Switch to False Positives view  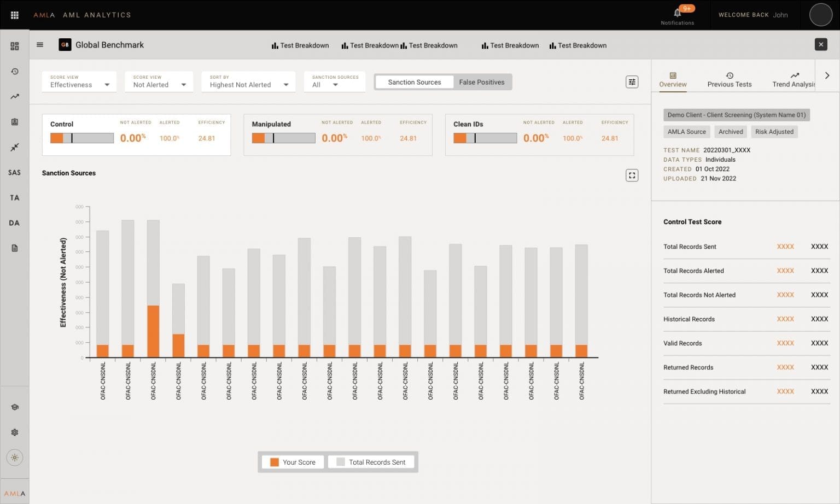482,82
